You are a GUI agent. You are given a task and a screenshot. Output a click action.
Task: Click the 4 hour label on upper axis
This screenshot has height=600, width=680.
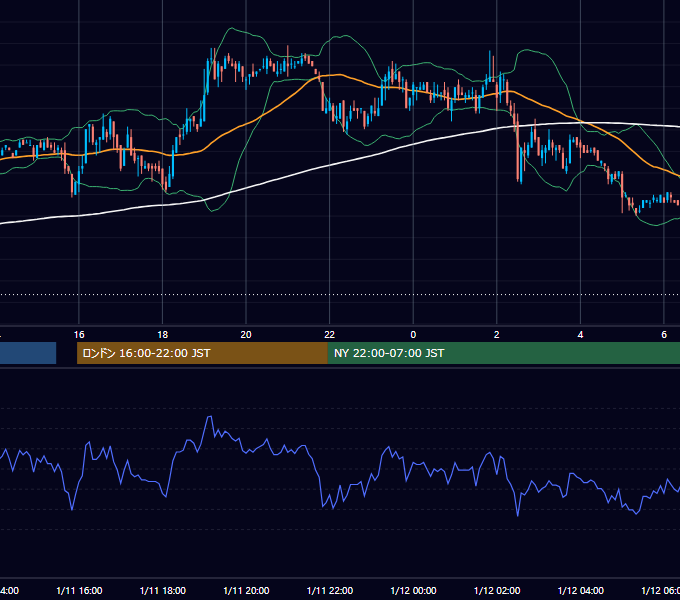pos(580,335)
